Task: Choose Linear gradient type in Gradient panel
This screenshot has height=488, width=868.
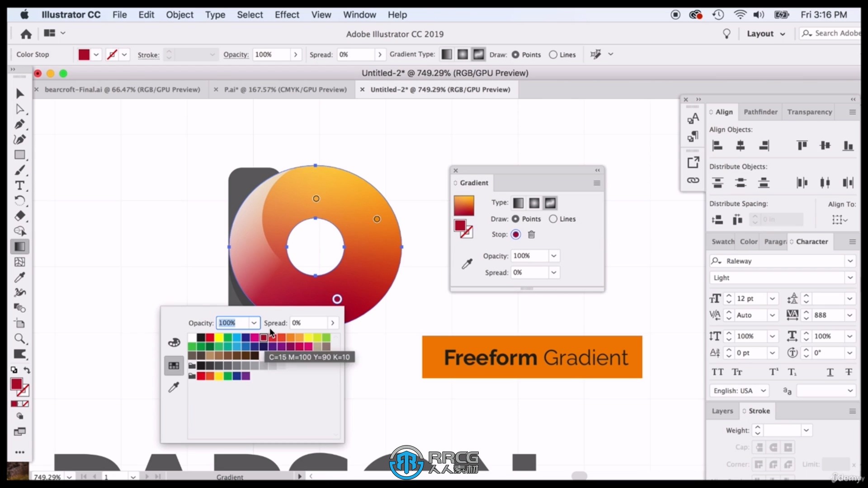Action: [x=519, y=203]
